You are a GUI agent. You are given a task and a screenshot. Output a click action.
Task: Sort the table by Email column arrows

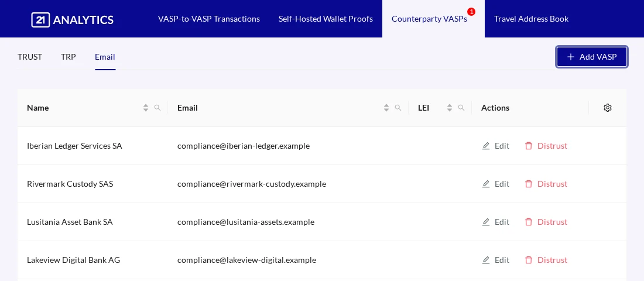[386, 108]
